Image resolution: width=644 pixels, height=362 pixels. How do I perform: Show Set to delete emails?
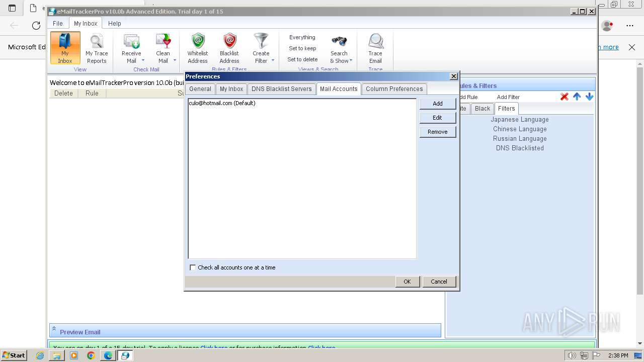[x=302, y=59]
